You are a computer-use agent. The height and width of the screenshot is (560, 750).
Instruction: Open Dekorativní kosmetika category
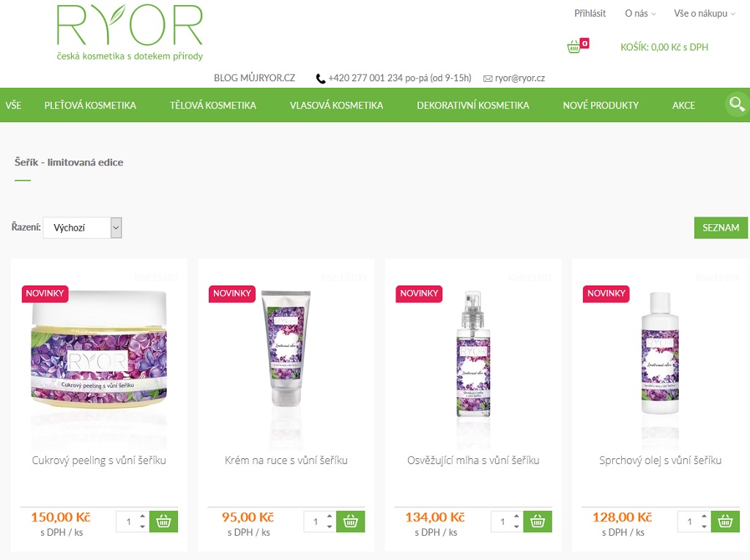tap(473, 105)
